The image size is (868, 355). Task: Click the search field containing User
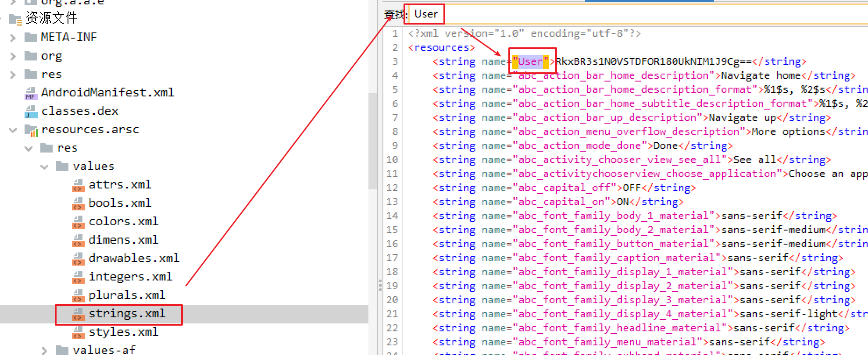(638, 14)
